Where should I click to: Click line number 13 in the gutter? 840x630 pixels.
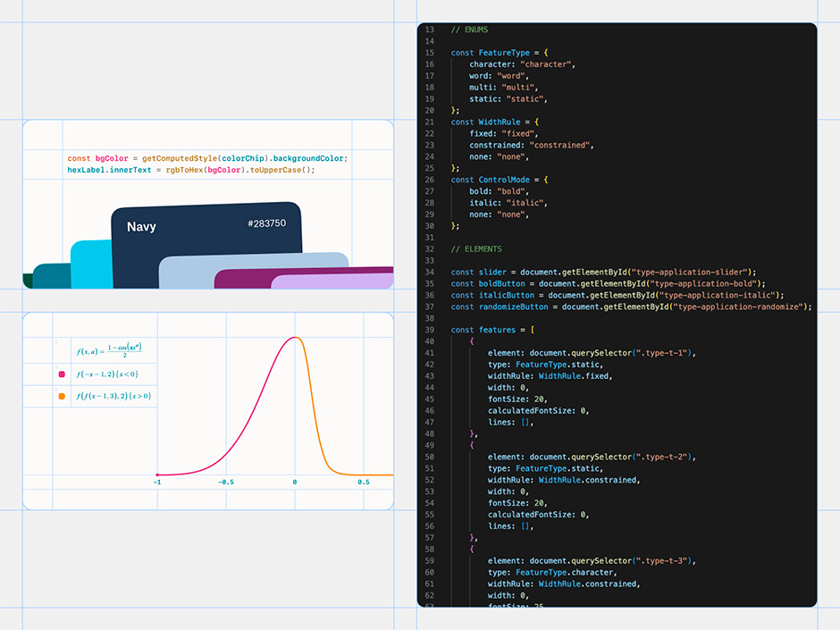(x=430, y=29)
